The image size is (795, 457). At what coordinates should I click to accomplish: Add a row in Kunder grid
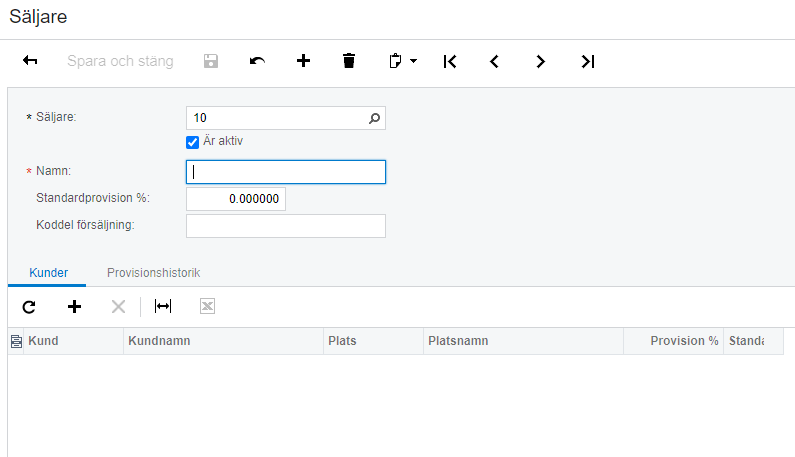tap(74, 306)
